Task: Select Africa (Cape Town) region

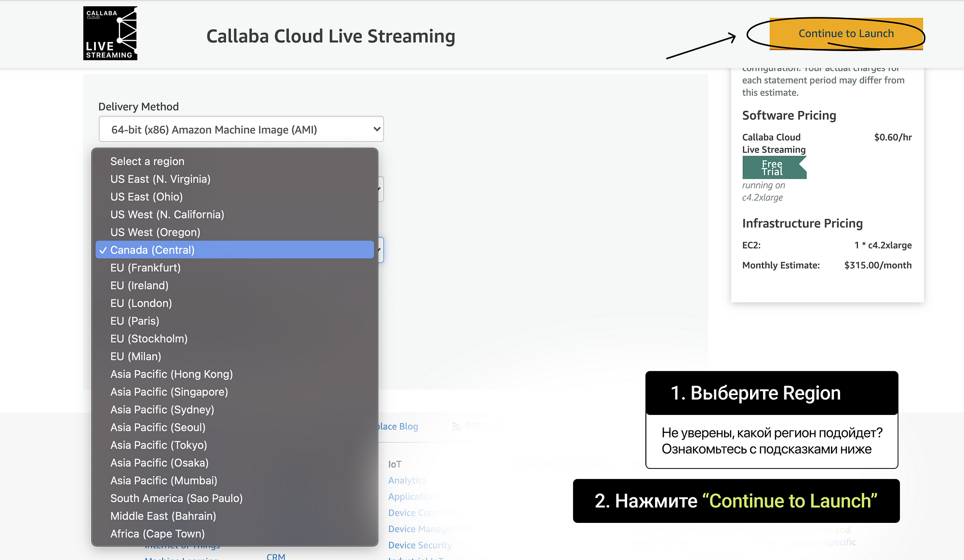Action: (235, 534)
